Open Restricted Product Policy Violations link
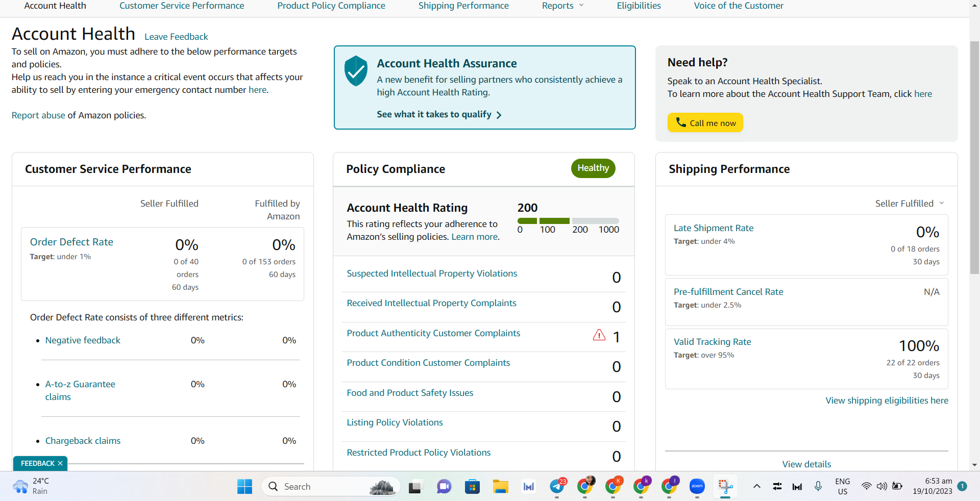The width and height of the screenshot is (980, 501). 419,453
